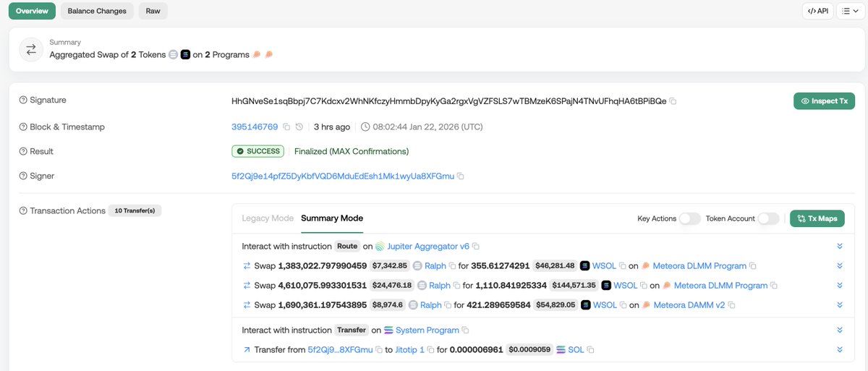
Task: Expand the Jupiter Aggregator Route instruction
Action: coord(840,247)
